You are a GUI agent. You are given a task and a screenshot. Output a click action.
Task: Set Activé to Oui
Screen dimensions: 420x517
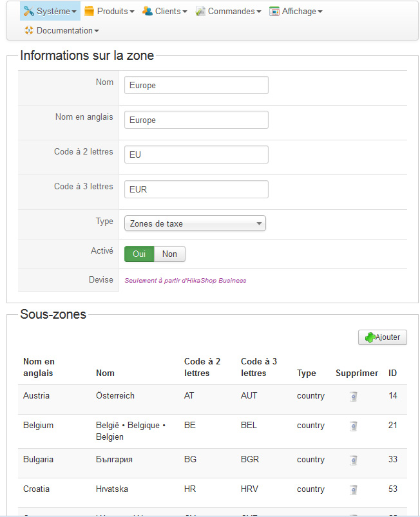pyautogui.click(x=139, y=254)
